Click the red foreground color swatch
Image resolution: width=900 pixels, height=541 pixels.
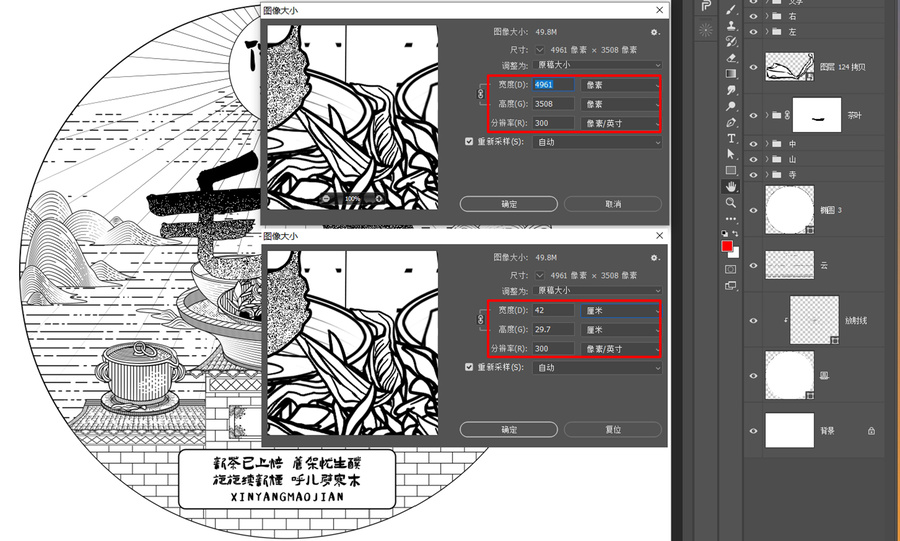tap(727, 246)
